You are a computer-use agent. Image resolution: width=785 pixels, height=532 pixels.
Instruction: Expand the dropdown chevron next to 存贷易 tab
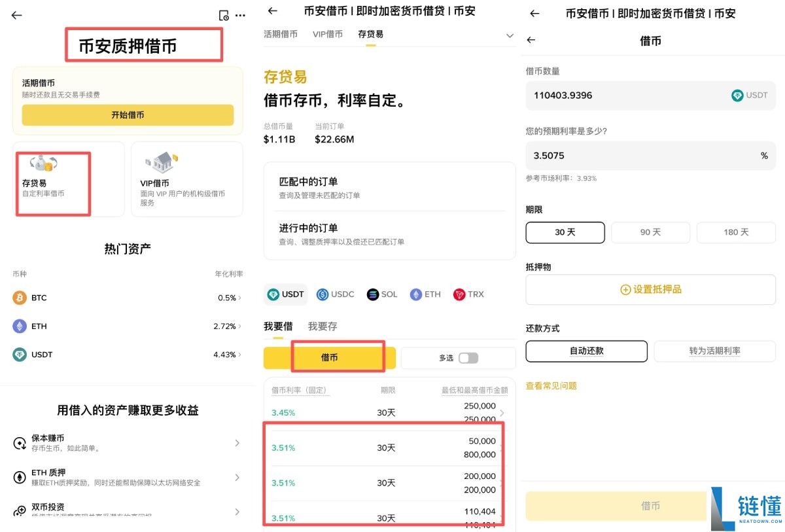click(x=510, y=36)
